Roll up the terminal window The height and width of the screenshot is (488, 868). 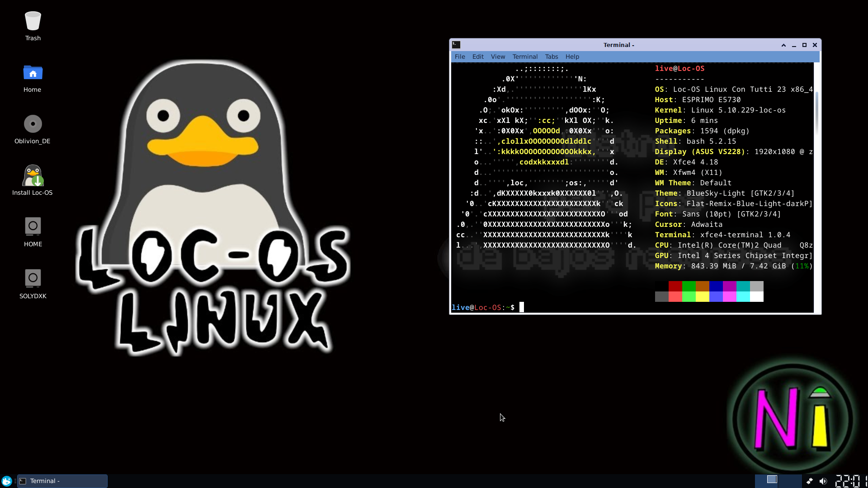783,45
